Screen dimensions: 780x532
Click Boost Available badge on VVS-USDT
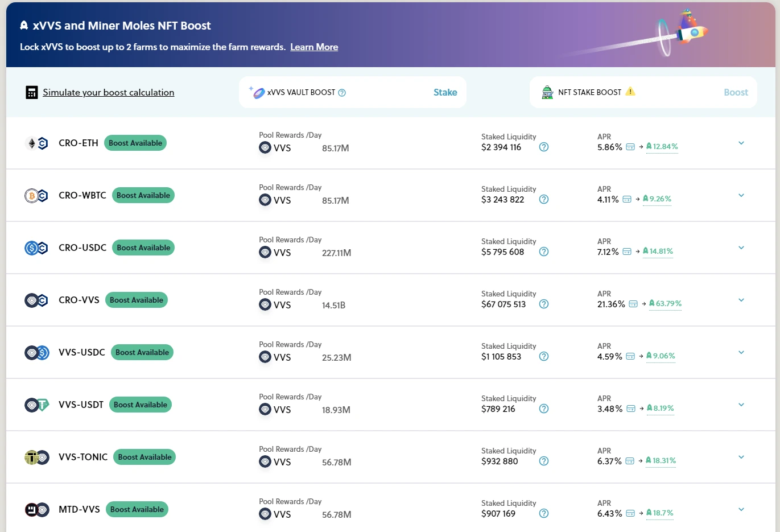click(x=141, y=405)
